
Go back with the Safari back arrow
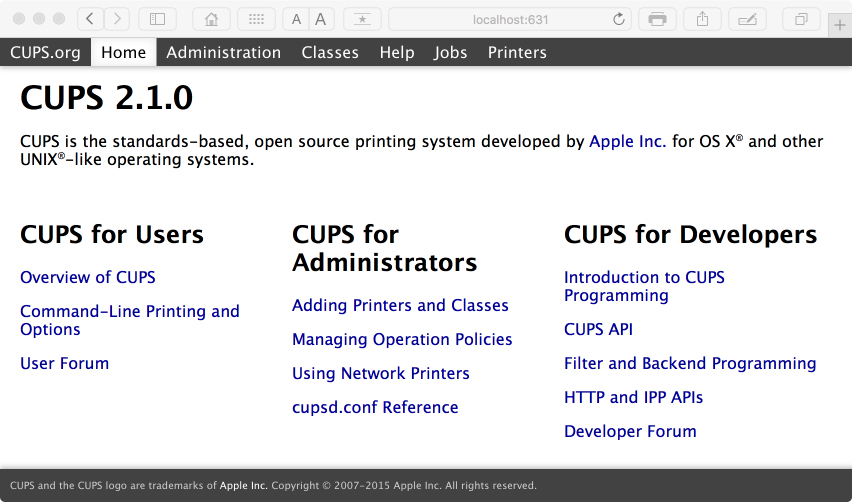[x=90, y=19]
